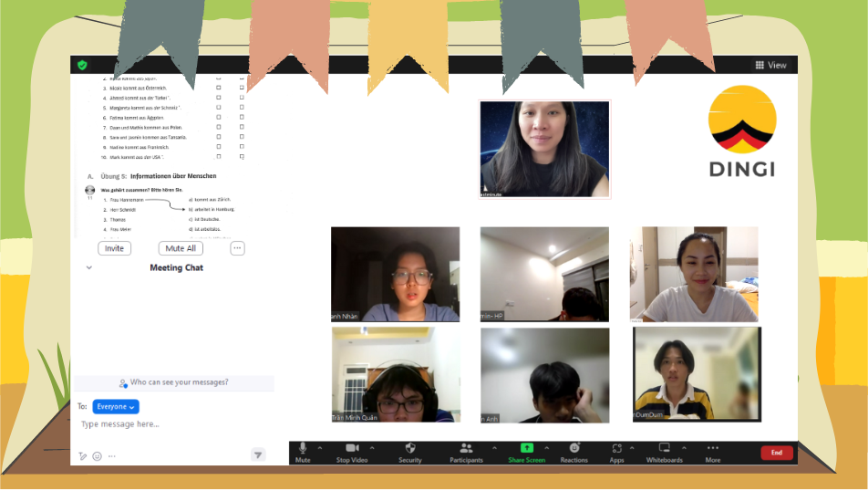Click the red End meeting button
Viewport: 868px width, 491px height.
tap(777, 452)
